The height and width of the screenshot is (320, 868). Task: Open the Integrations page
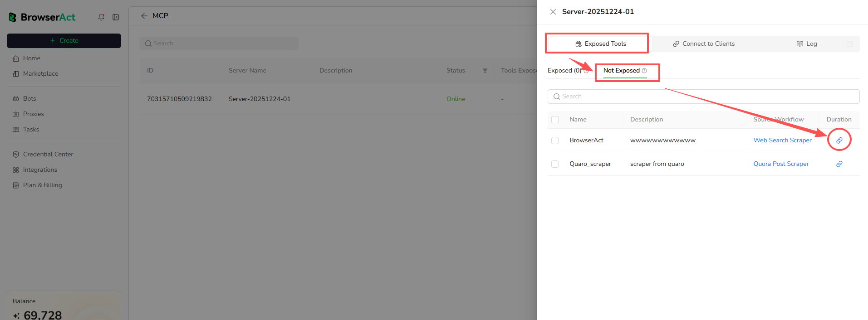40,170
